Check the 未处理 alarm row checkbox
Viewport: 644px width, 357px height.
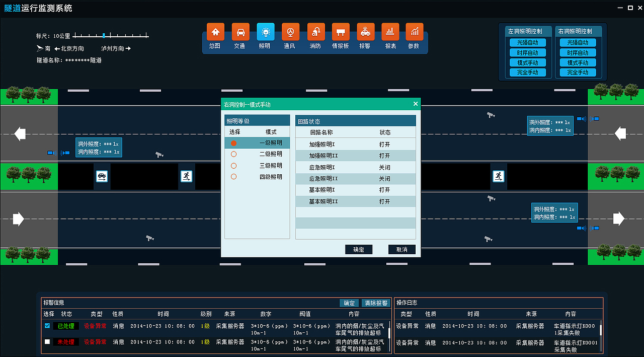pyautogui.click(x=47, y=342)
